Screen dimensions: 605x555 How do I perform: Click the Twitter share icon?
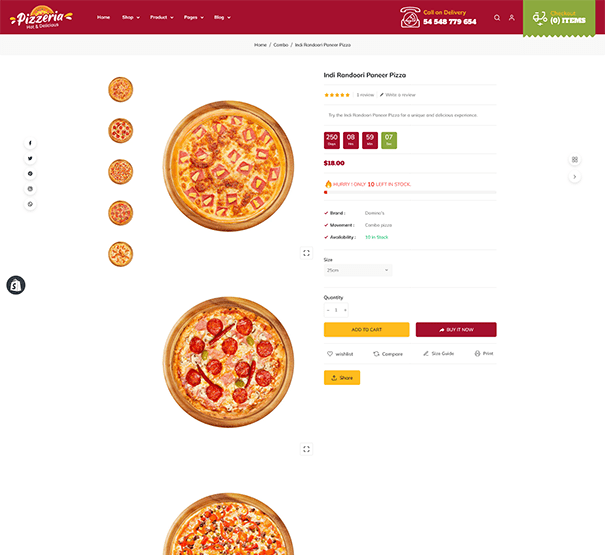click(x=30, y=158)
